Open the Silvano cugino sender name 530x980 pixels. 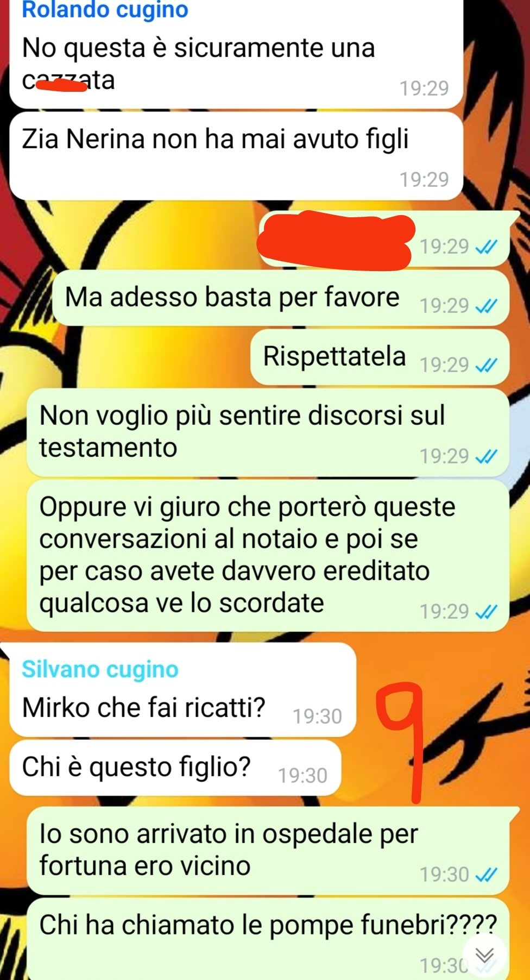(100, 669)
